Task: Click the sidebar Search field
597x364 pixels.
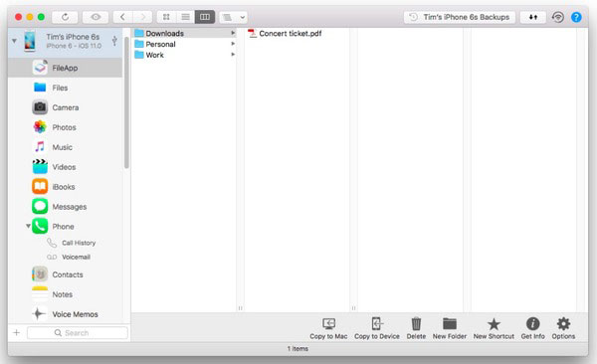Action: point(78,333)
